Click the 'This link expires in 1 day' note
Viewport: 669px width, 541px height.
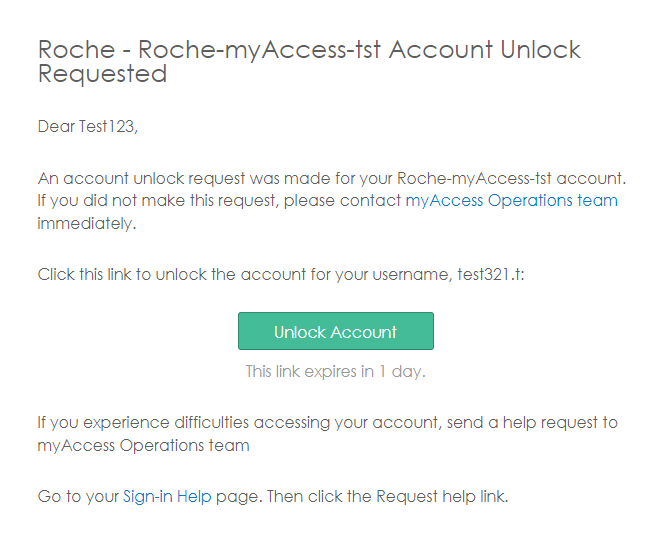335,372
